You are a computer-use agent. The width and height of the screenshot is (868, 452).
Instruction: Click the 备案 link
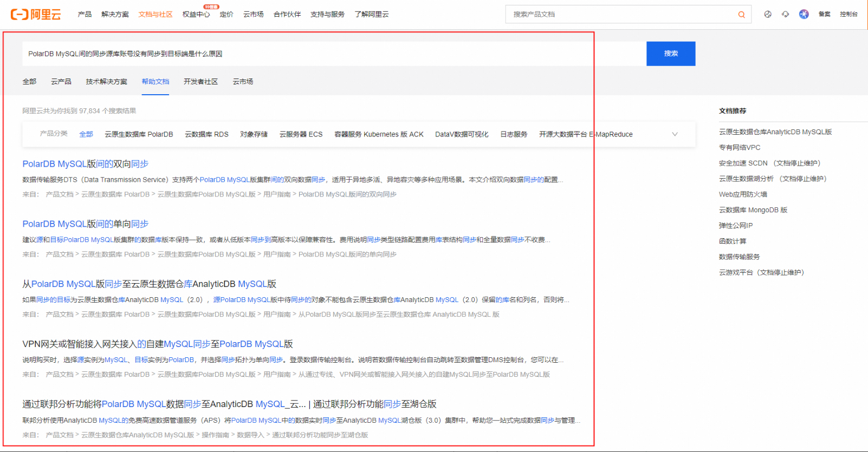pyautogui.click(x=825, y=15)
